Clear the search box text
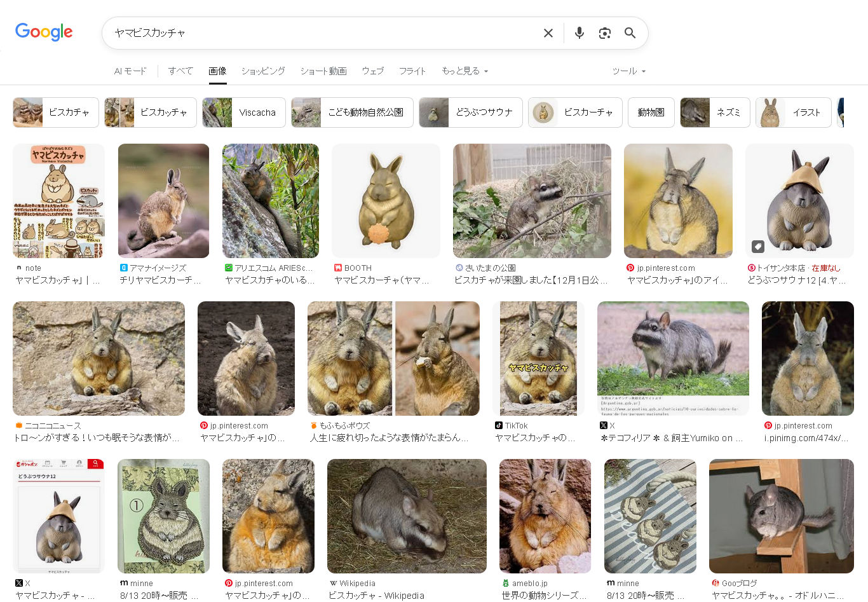Image resolution: width=868 pixels, height=602 pixels. tap(548, 33)
